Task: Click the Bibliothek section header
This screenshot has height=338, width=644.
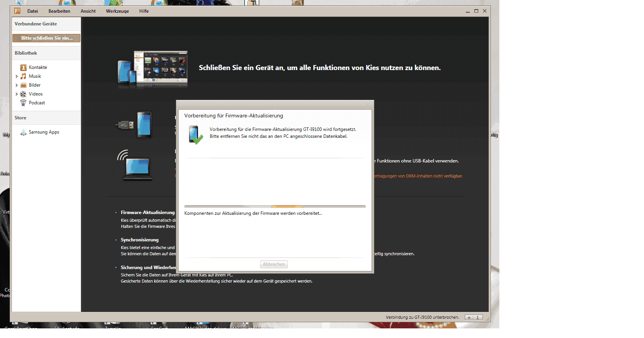Action: coord(46,53)
